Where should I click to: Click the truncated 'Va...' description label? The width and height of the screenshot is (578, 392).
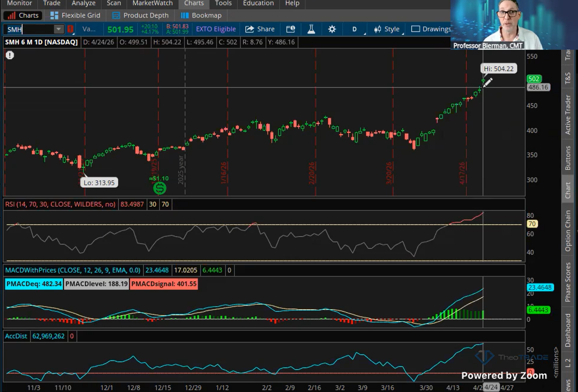point(89,29)
